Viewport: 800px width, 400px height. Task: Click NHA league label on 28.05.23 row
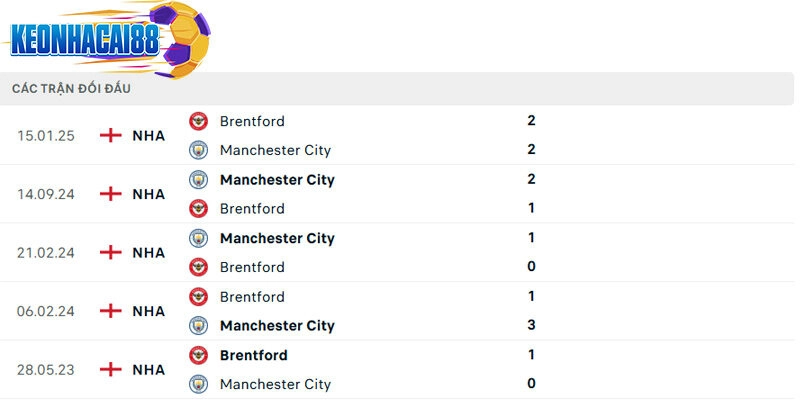pos(149,369)
